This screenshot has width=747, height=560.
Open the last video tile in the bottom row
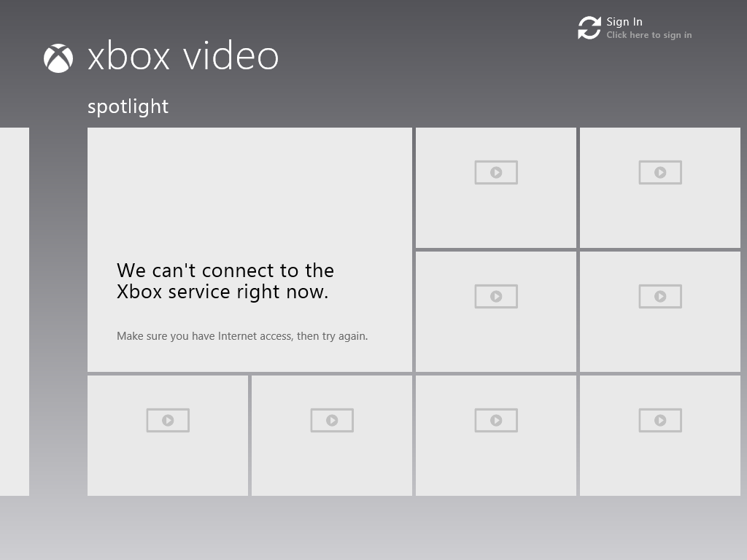[659, 436]
